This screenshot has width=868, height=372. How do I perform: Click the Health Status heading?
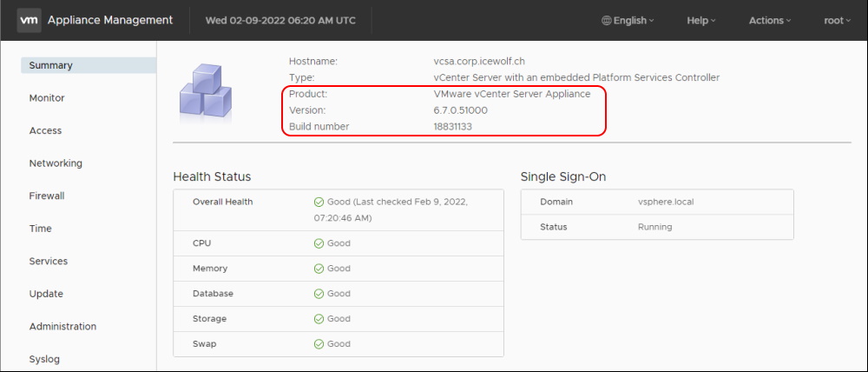pyautogui.click(x=212, y=176)
